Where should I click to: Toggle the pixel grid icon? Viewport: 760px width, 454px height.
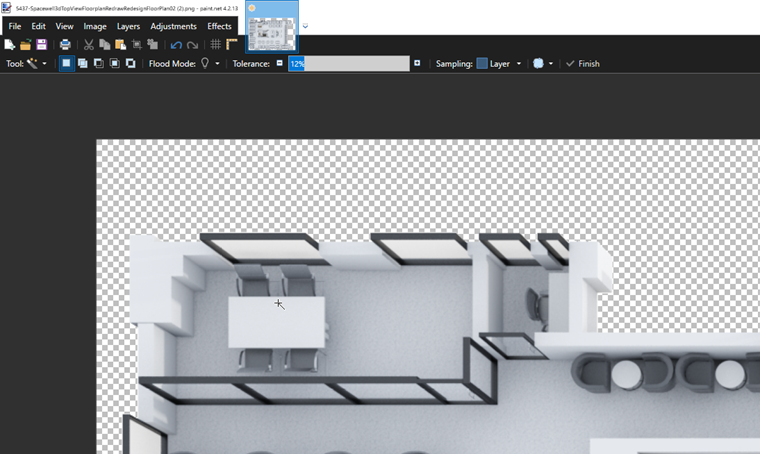pyautogui.click(x=216, y=45)
